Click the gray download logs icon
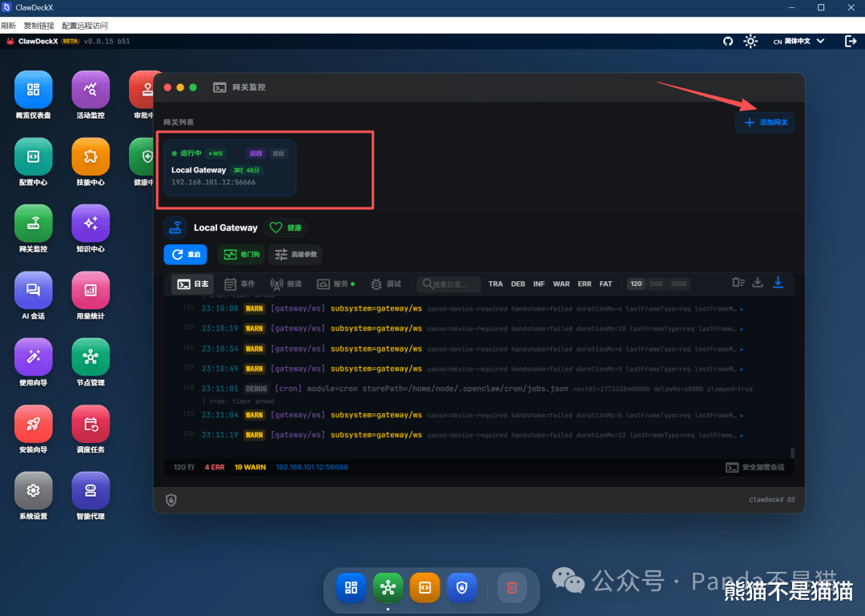865x616 pixels. (758, 283)
